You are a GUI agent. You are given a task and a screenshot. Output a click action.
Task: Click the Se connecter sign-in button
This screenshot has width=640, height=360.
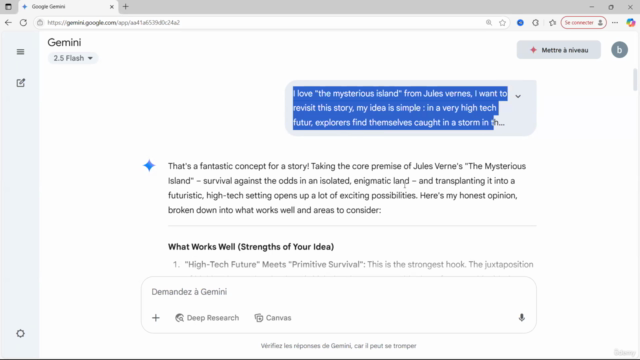tap(583, 22)
